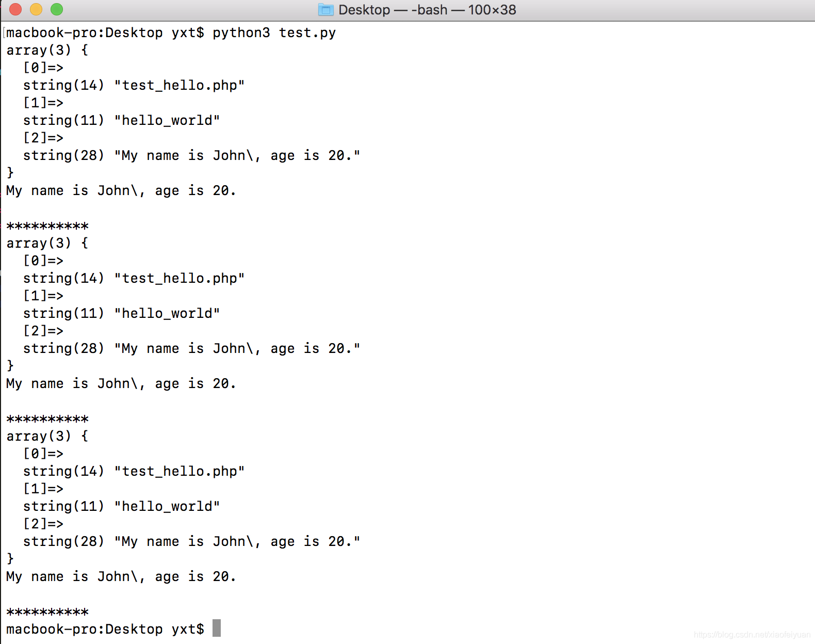Click the Desktop folder icon in title bar
Viewport: 815px width, 644px height.
[325, 10]
